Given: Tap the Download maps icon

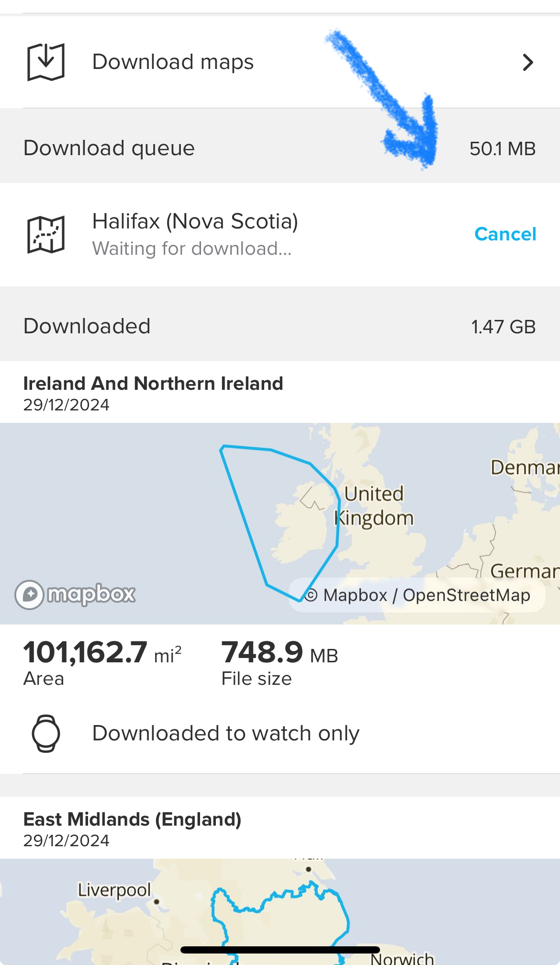Looking at the screenshot, I should click(46, 62).
